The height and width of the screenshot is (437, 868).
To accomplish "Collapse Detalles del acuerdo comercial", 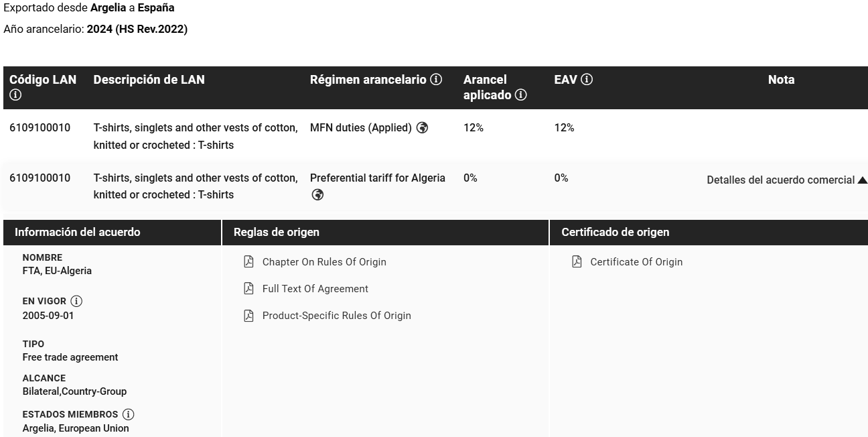I will tap(787, 180).
